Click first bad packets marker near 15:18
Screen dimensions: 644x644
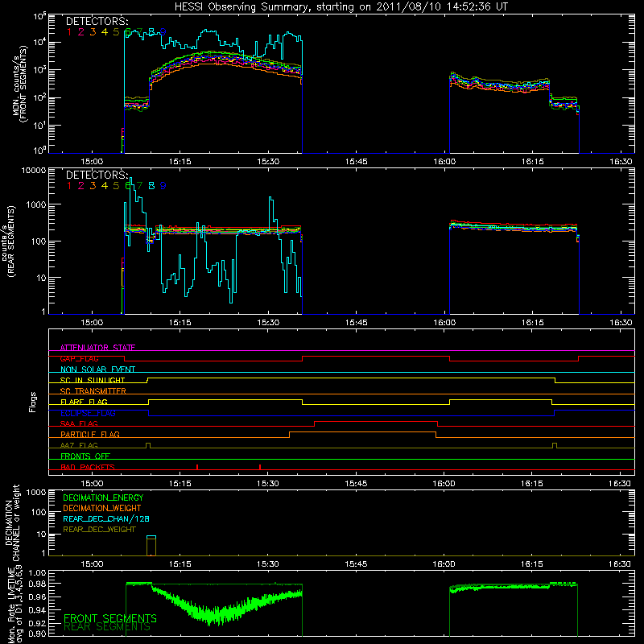197,467
